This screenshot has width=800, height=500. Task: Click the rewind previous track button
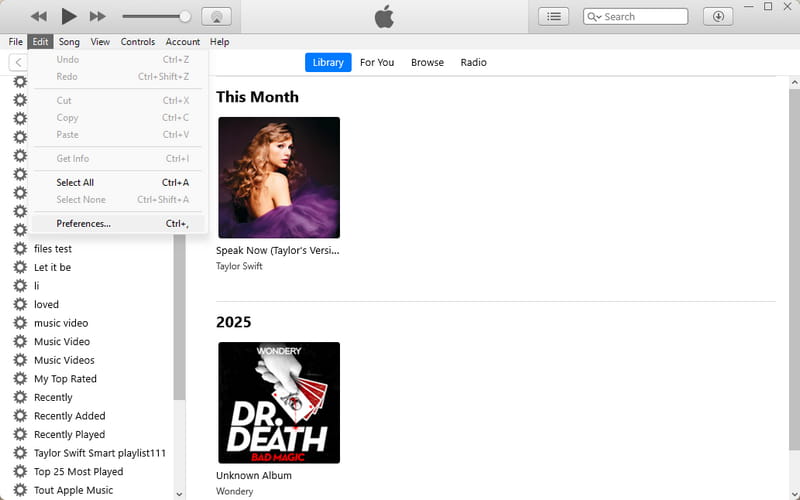(x=39, y=16)
